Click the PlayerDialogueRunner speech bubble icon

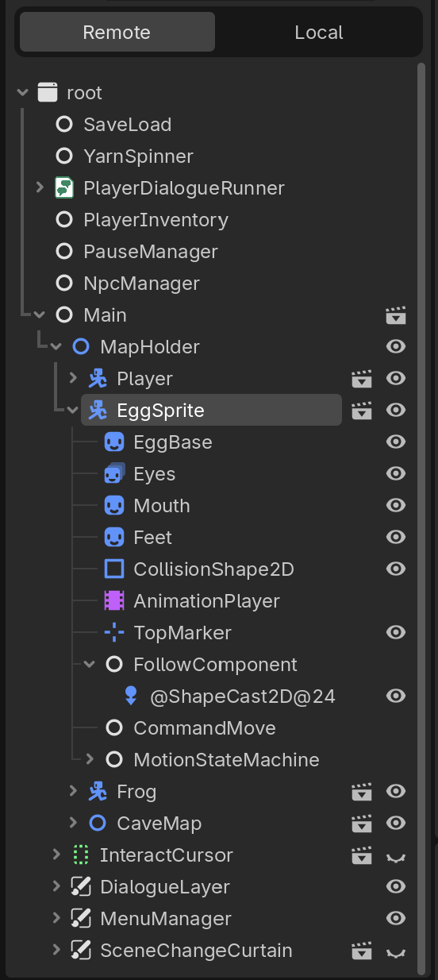(x=64, y=188)
